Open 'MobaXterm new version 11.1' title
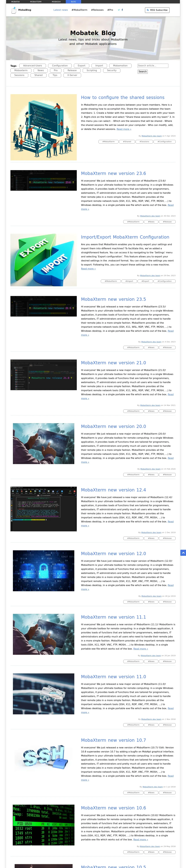The height and width of the screenshot is (868, 186). (x=113, y=617)
